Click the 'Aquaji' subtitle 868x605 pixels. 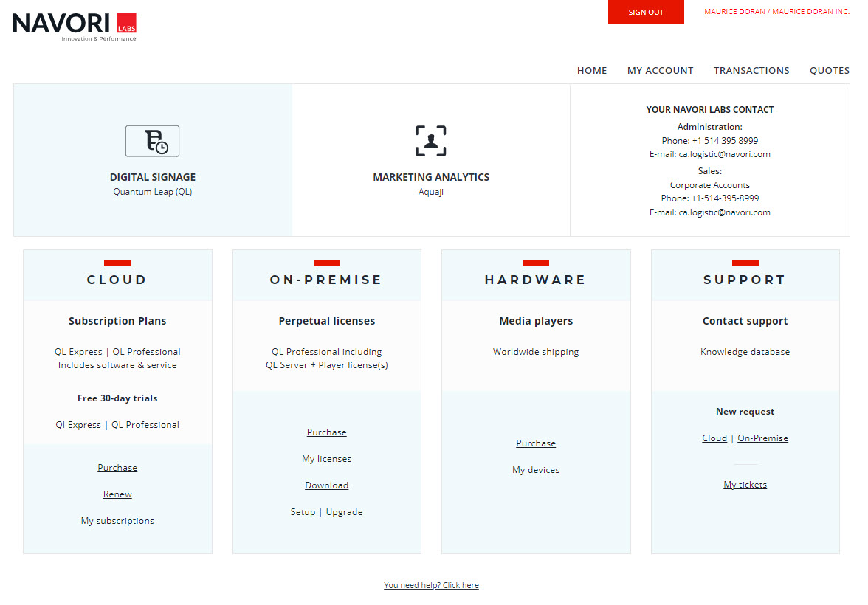tap(431, 192)
